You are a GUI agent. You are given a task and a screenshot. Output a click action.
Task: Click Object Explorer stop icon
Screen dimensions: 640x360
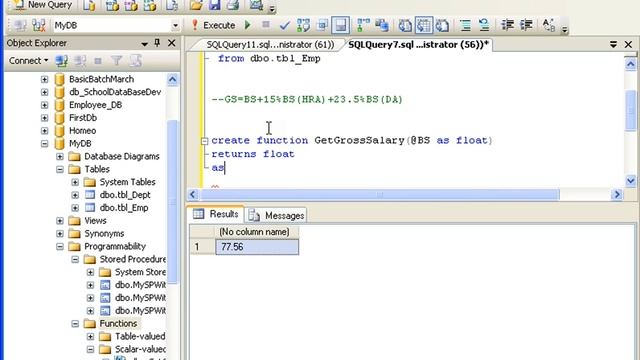(98, 61)
